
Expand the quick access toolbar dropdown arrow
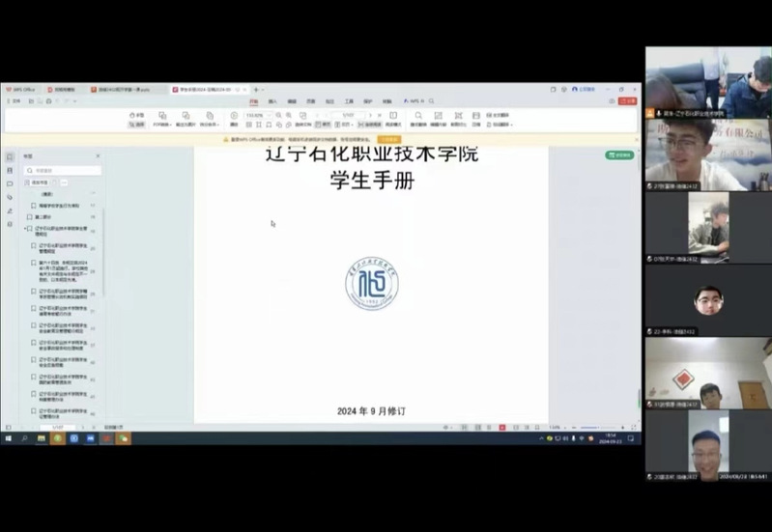click(74, 101)
